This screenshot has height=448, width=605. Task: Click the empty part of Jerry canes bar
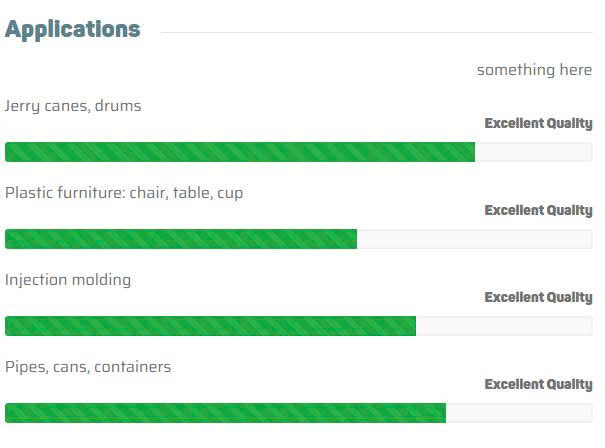point(533,152)
